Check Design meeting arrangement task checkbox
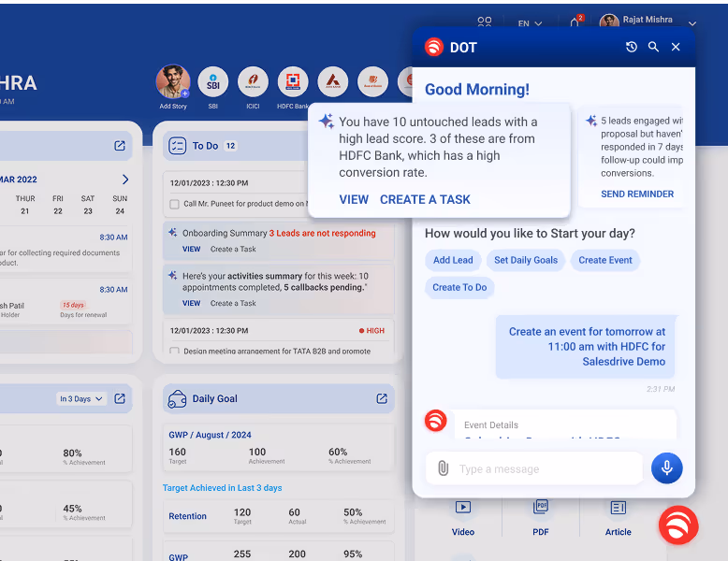 pyautogui.click(x=175, y=352)
